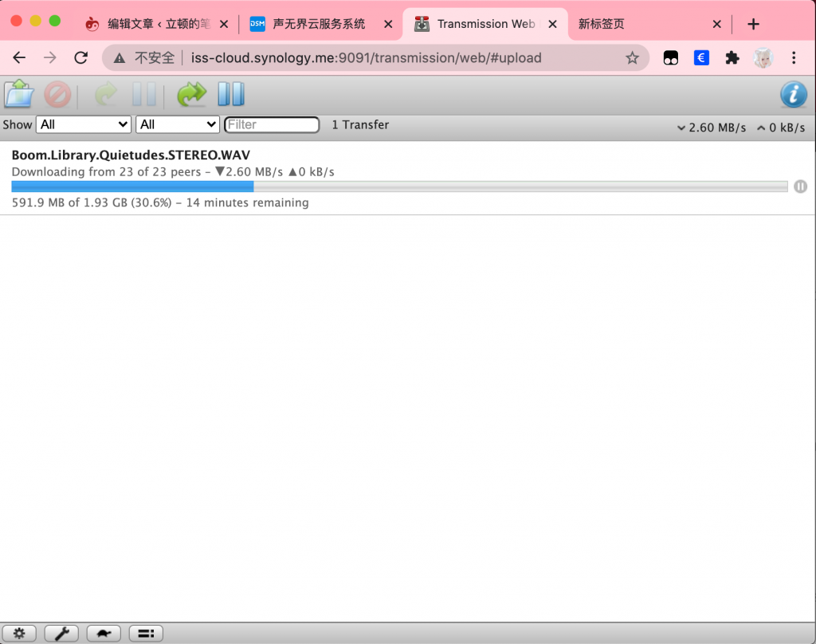The height and width of the screenshot is (644, 816).
Task: Click the torrent download progress bar
Action: [x=398, y=187]
